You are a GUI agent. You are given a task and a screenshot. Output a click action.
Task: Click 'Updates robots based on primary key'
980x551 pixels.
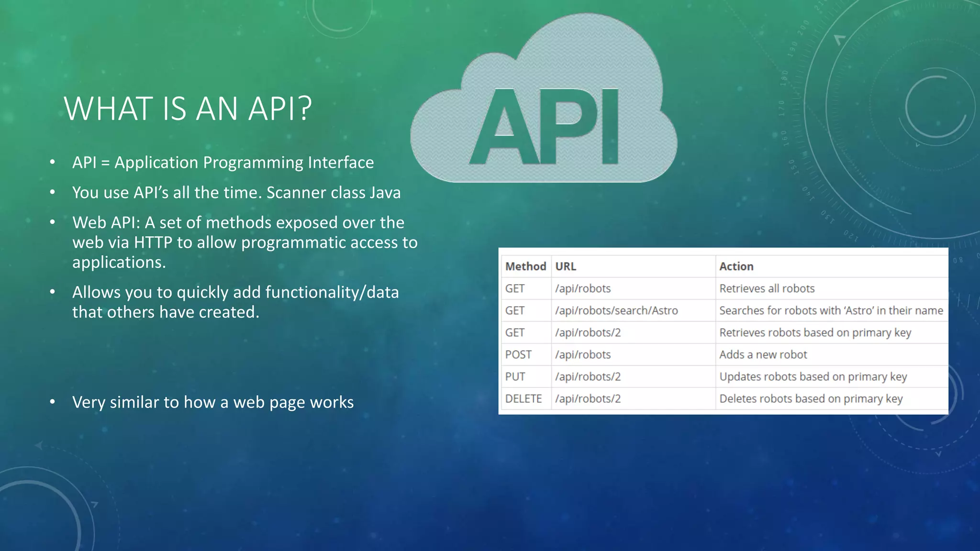(813, 376)
